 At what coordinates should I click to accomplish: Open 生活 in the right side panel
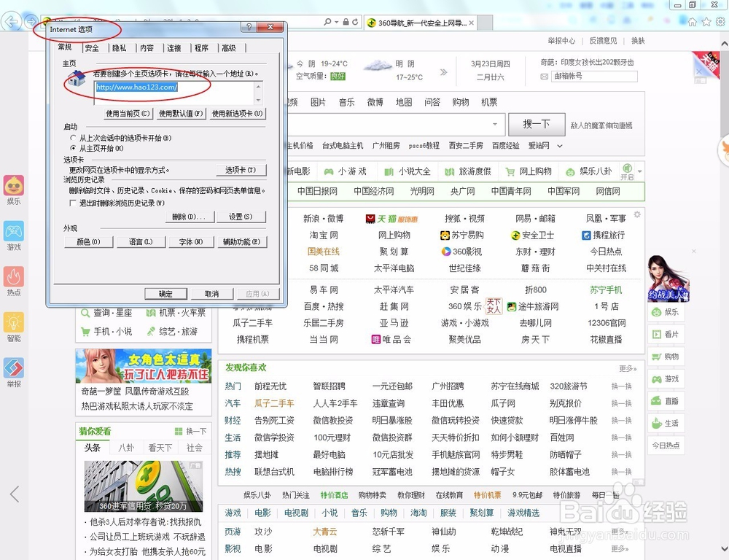(666, 423)
